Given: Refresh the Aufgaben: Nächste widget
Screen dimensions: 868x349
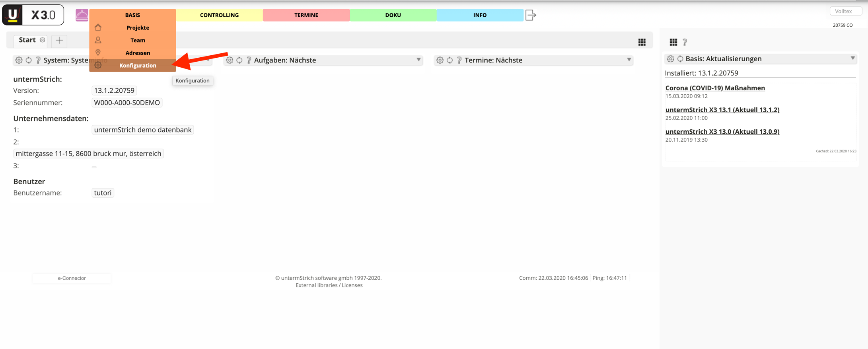Looking at the screenshot, I should [x=239, y=60].
